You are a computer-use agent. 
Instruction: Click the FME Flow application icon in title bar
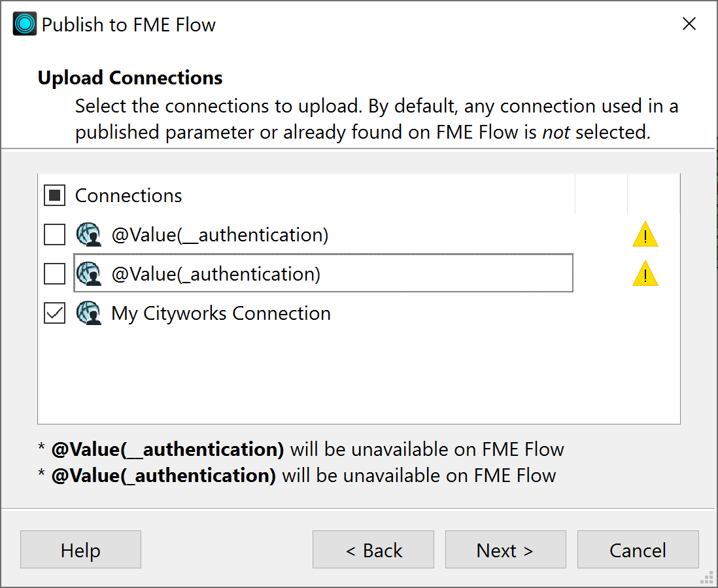pyautogui.click(x=24, y=23)
